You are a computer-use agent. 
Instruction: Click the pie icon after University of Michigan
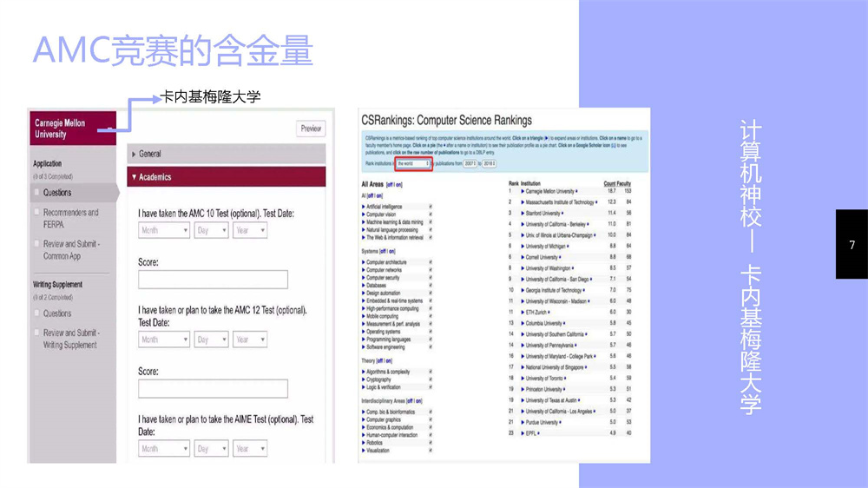coord(568,247)
